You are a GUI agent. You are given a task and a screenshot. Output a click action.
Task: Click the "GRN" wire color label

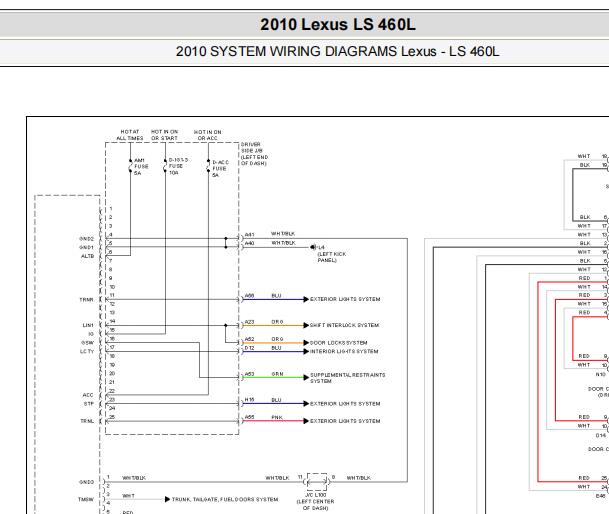coord(277,374)
